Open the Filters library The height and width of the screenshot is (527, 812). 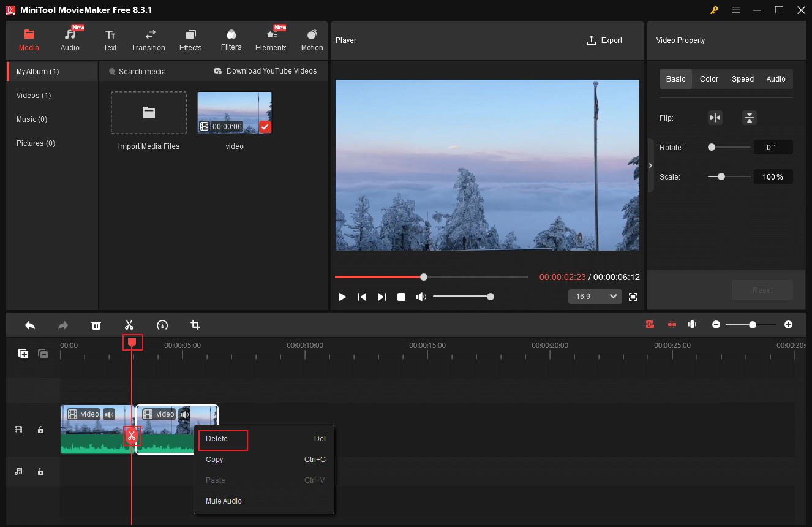click(231, 39)
